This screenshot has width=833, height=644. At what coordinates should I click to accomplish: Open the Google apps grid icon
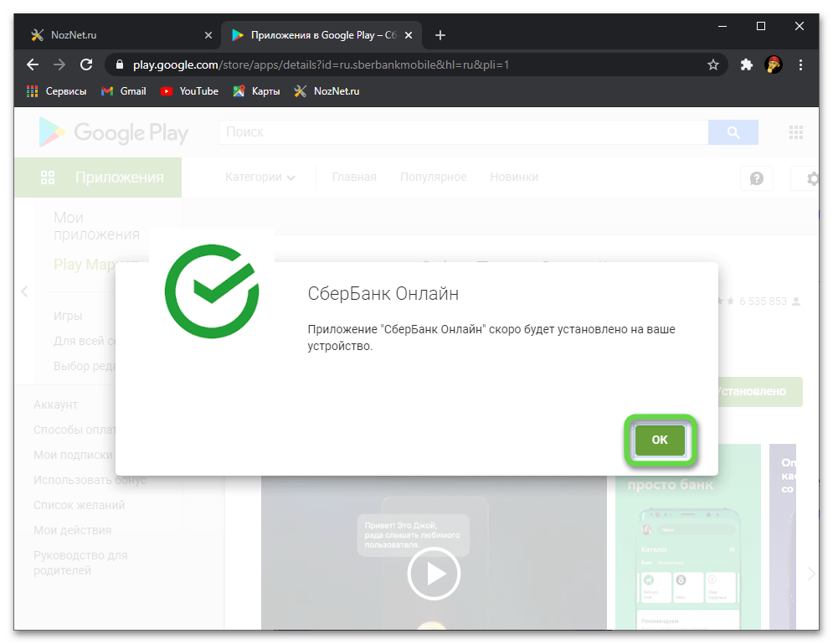click(x=796, y=132)
